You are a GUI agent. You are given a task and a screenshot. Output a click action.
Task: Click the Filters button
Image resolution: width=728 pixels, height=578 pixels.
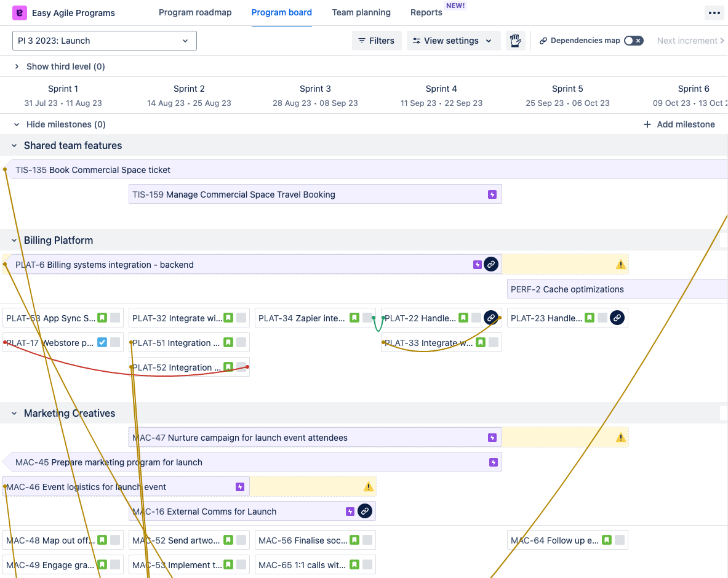pyautogui.click(x=377, y=41)
